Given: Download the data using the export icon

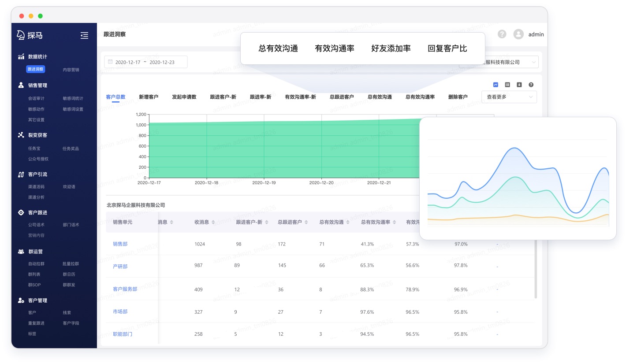Looking at the screenshot, I should point(519,85).
